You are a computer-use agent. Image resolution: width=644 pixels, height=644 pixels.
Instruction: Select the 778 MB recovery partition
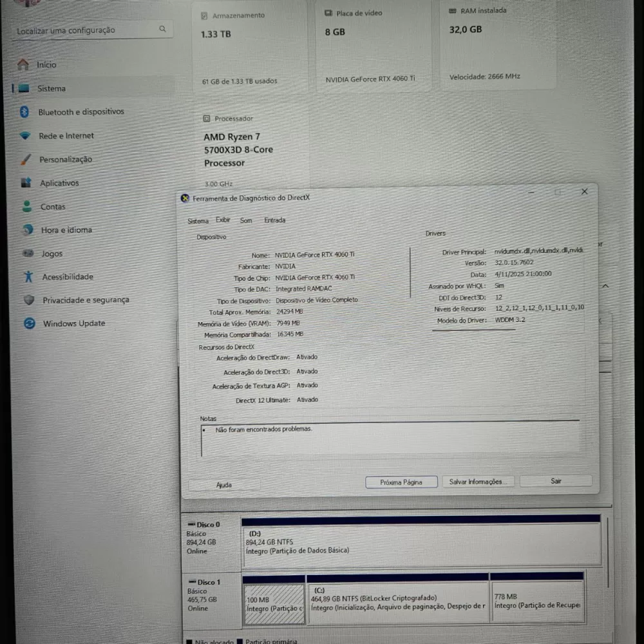point(537,601)
